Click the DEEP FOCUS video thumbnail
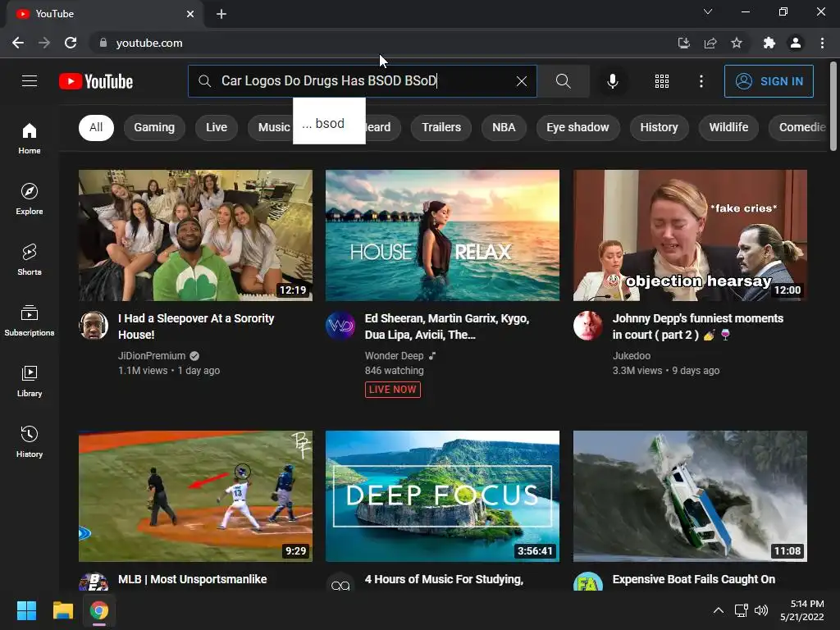Viewport: 840px width, 630px height. point(442,496)
